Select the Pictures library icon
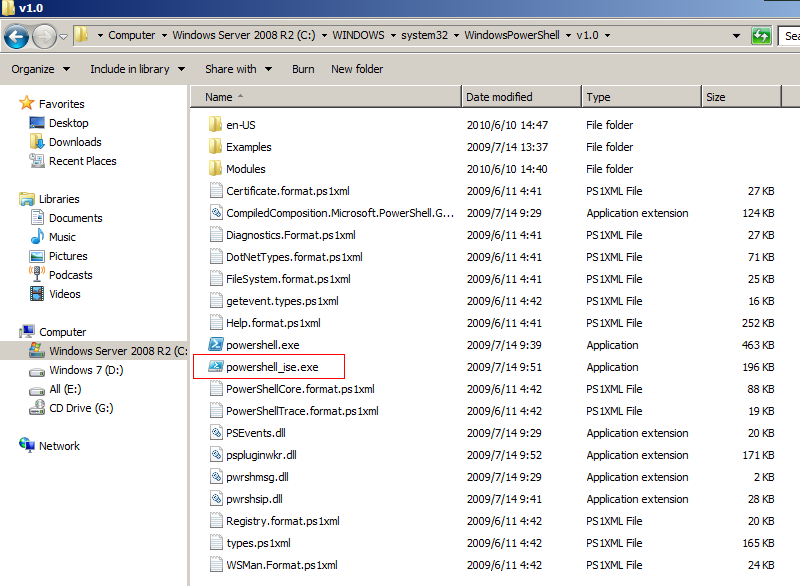Screen dimensions: 800x586 pyautogui.click(x=37, y=256)
